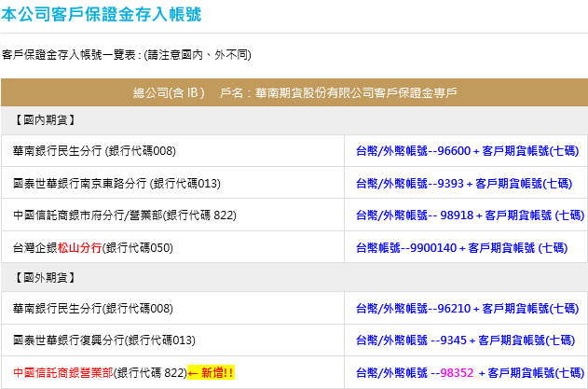Click 中國信託商銀市府分行/營業部 row
The image size is (588, 389).
click(x=125, y=215)
